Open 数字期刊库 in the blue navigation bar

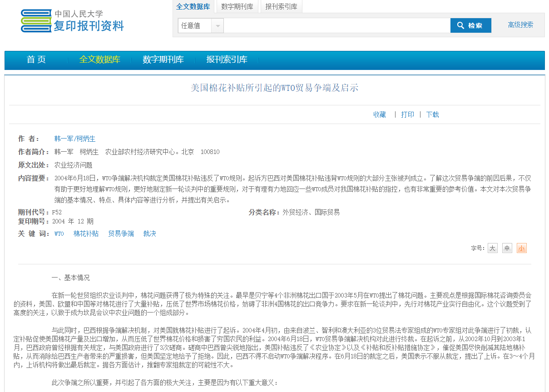[163, 60]
